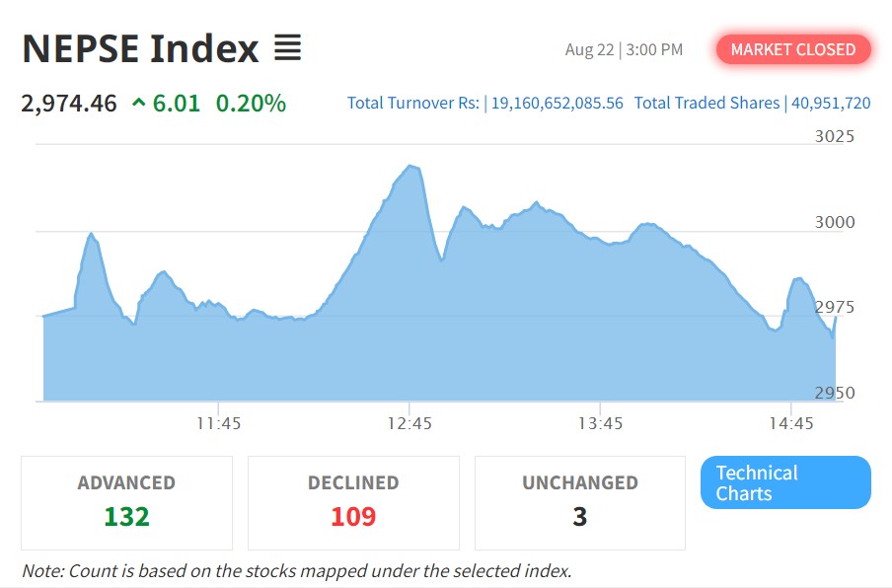This screenshot has width=892, height=588.
Task: Click the Market Closed status badge
Action: tap(793, 49)
